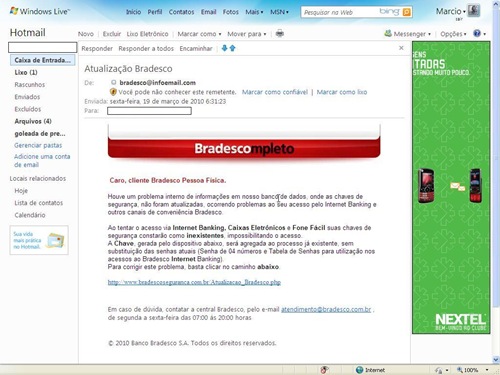
Task: Click the Windows Live logo
Action: point(40,11)
